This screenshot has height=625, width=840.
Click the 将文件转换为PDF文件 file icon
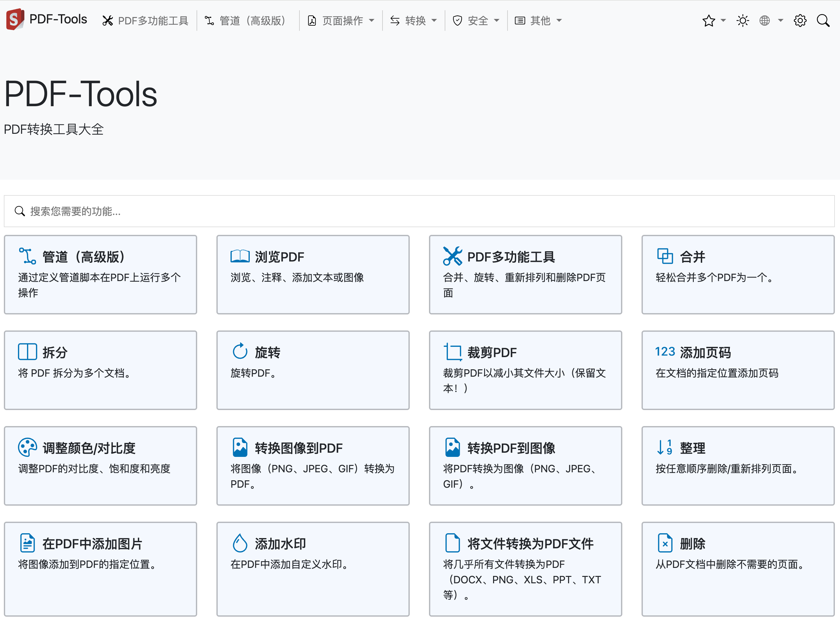click(x=452, y=543)
